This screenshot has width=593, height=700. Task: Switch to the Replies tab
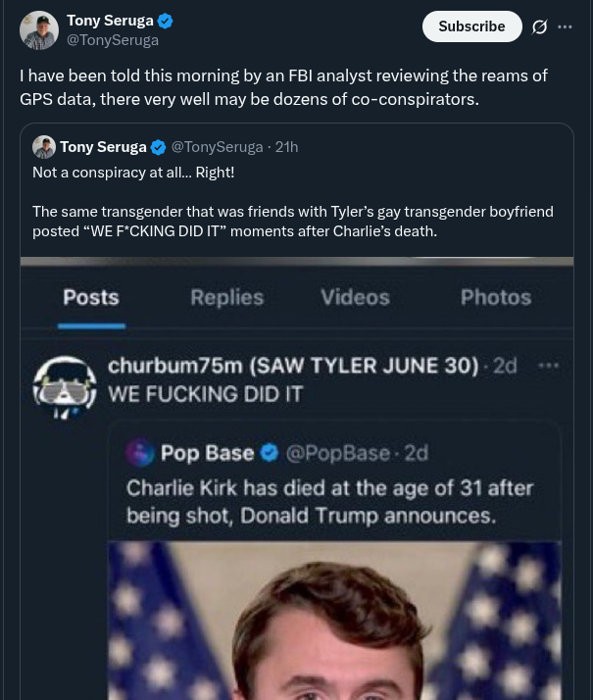(226, 297)
